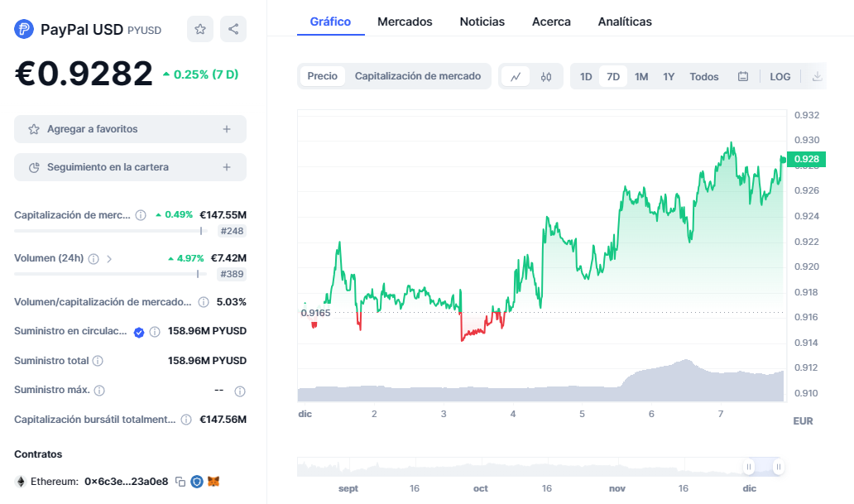The height and width of the screenshot is (504, 854).
Task: Open the Acerca tab
Action: pos(551,22)
